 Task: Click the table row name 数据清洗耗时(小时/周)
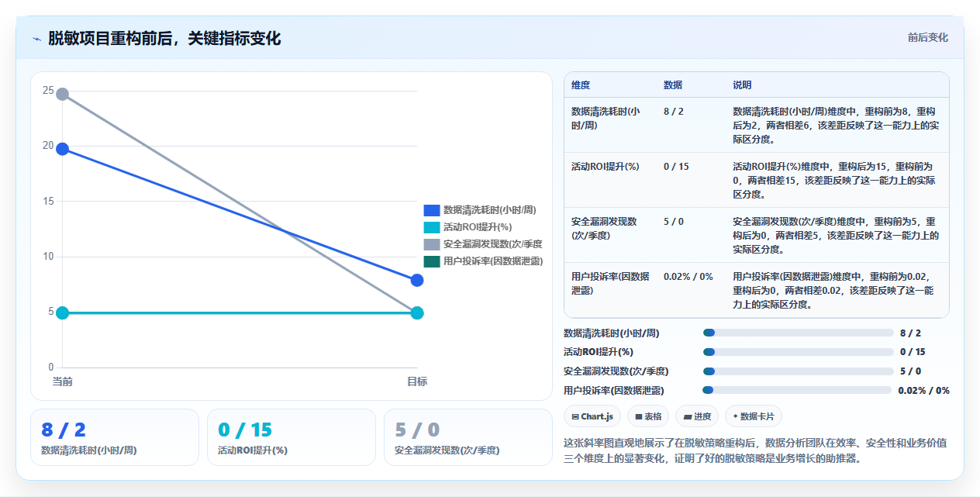pos(606,119)
